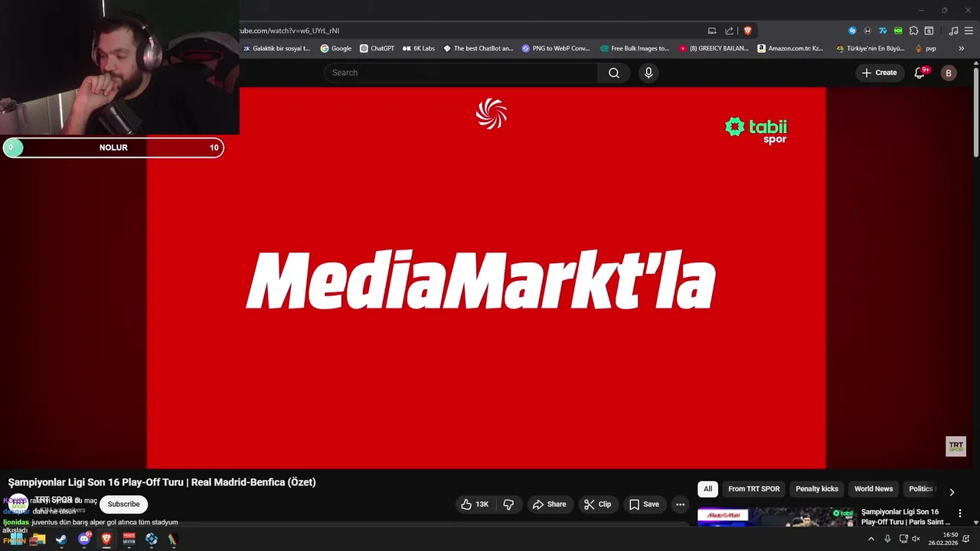Open Free Bulk Images bookmark
980x551 pixels.
coord(635,48)
